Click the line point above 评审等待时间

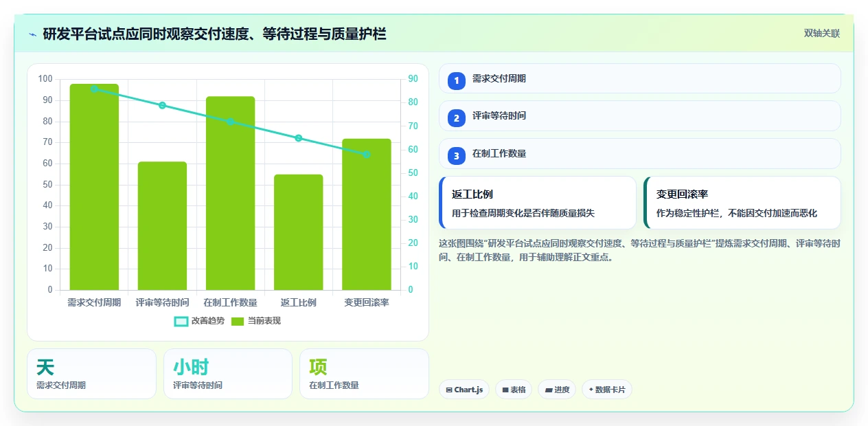162,105
